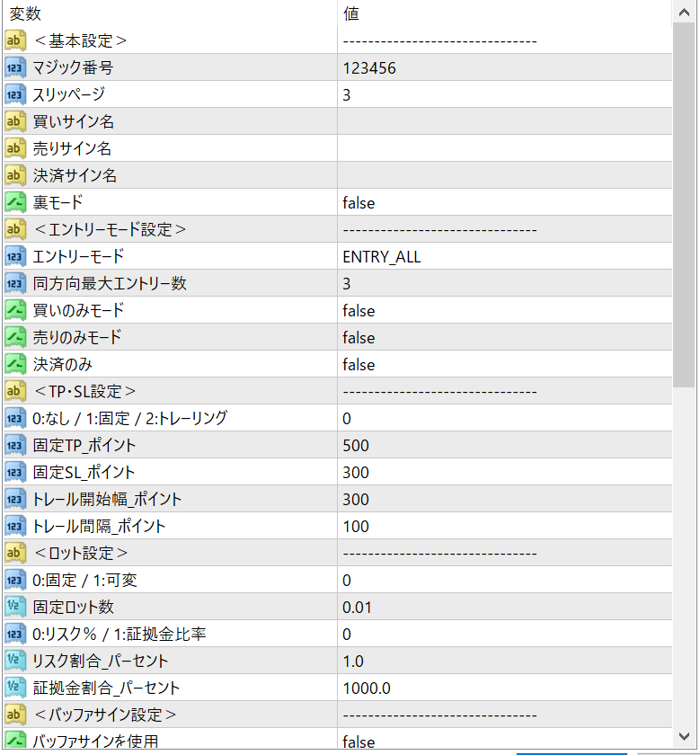Click the empty 決済サイン名 value field

pos(504,175)
